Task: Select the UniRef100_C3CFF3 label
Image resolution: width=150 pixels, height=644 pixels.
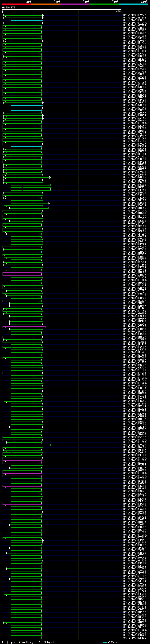Action: (135, 64)
